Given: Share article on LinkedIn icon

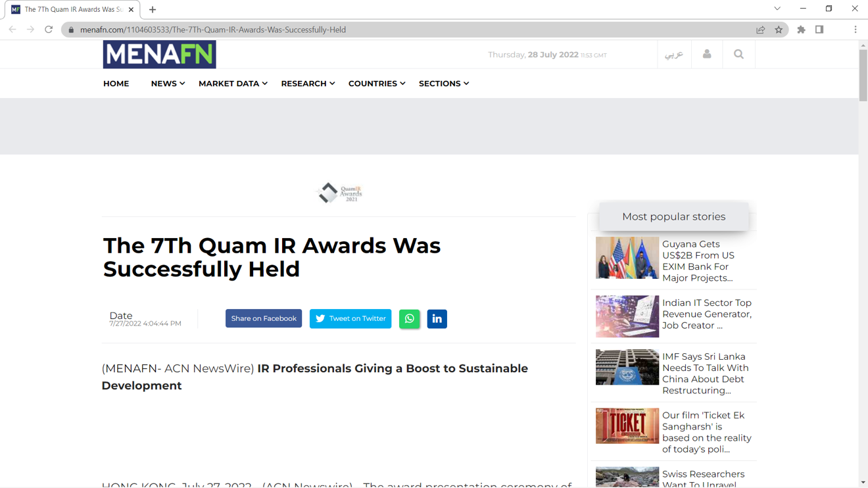Looking at the screenshot, I should pyautogui.click(x=437, y=319).
